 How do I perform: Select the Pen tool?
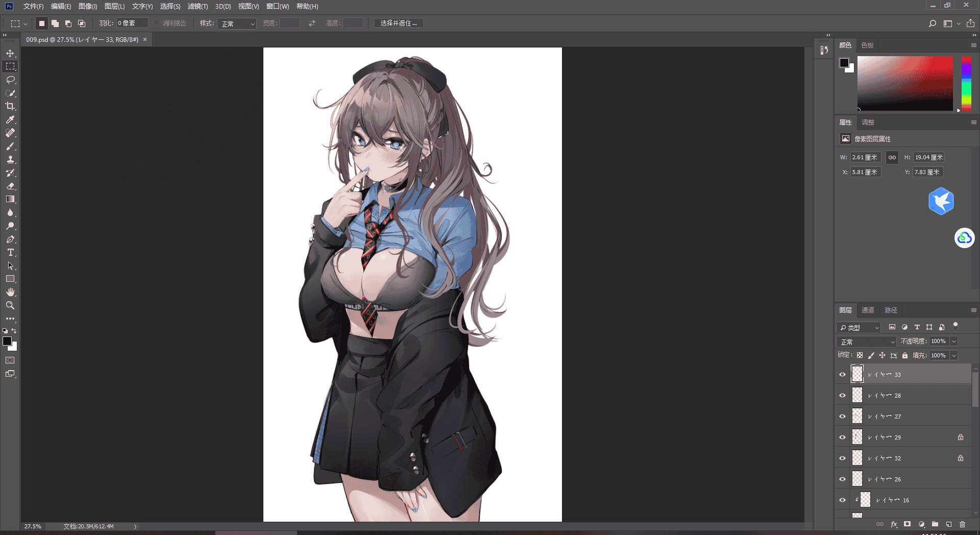click(x=10, y=239)
